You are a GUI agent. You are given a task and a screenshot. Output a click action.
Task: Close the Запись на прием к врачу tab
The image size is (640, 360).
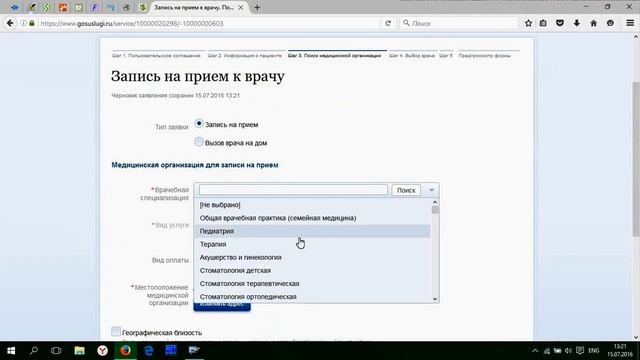tap(241, 7)
